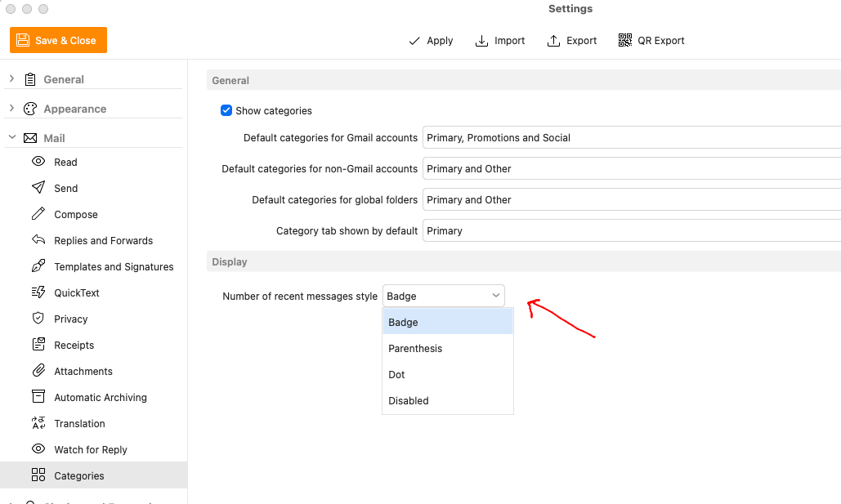Select Parenthesis option in the dropdown list

[448, 349]
